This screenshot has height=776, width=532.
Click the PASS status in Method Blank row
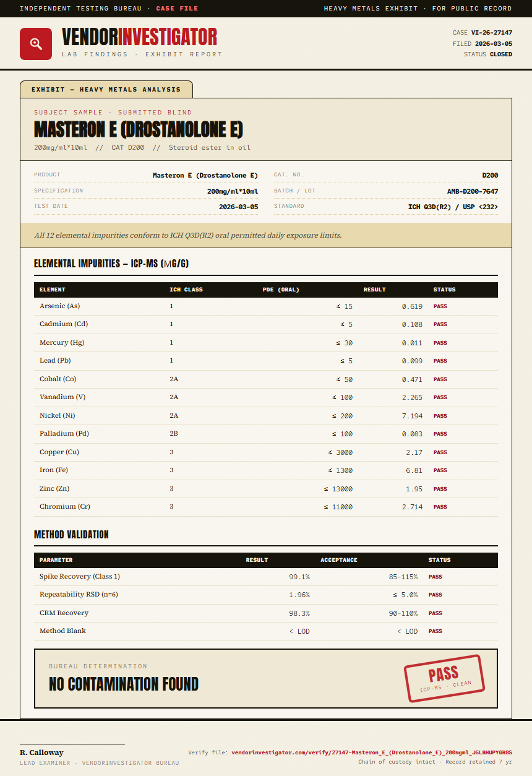(x=435, y=631)
